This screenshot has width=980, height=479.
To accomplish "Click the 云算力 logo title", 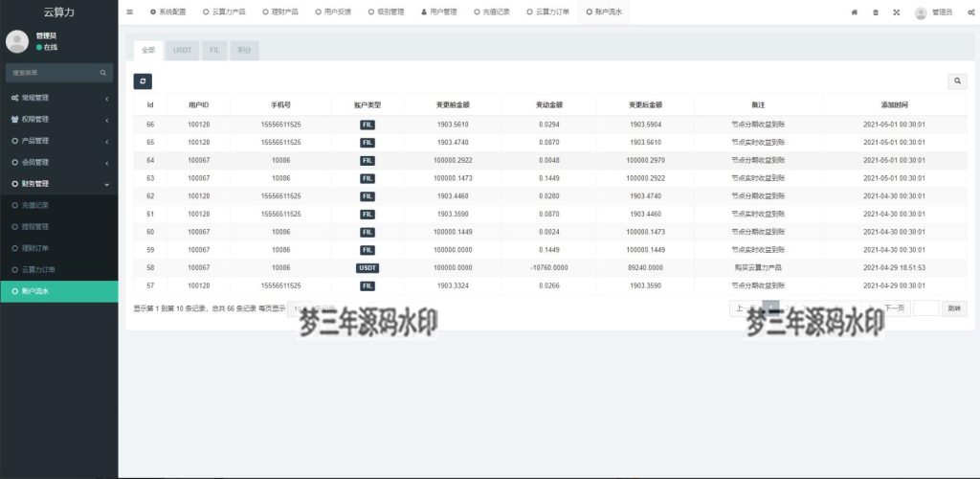I will (x=58, y=12).
